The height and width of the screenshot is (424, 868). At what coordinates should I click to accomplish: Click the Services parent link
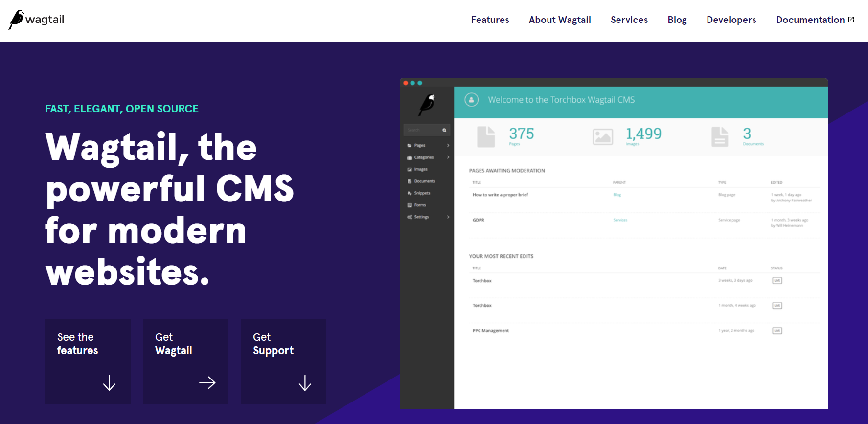point(620,220)
